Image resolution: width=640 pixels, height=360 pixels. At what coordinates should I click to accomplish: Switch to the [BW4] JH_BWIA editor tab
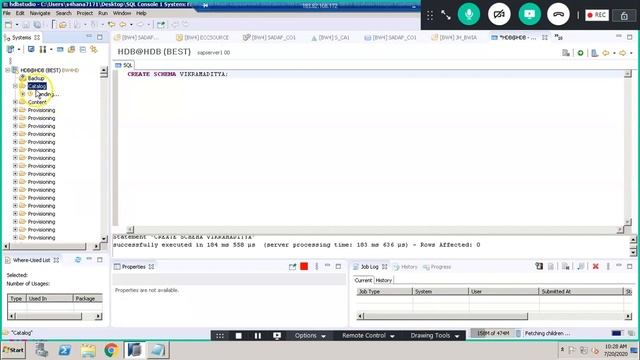(x=454, y=38)
